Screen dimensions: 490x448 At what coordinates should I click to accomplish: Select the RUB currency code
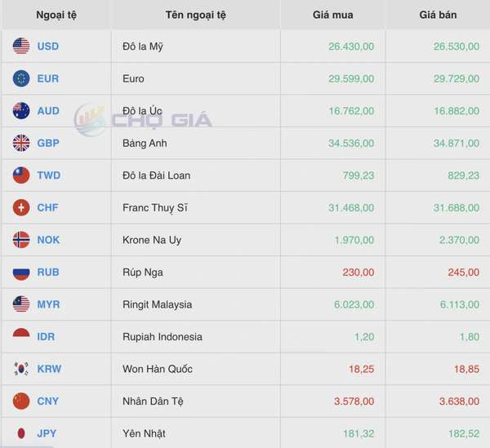tap(48, 272)
